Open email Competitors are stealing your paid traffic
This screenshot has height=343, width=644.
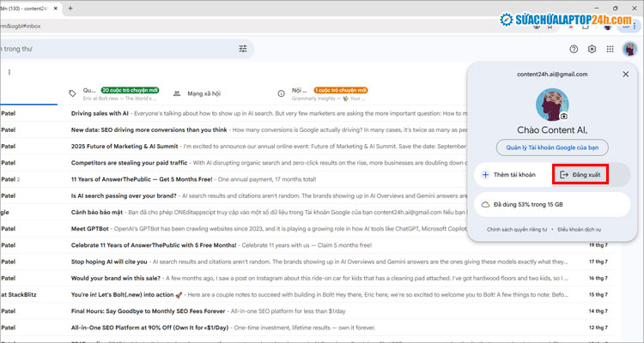pos(269,162)
